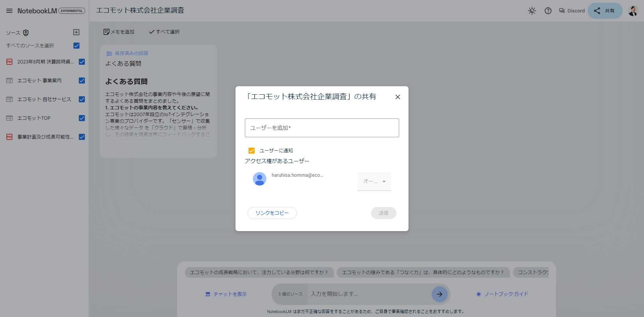
Task: Close the share dialog with X
Action: (398, 97)
